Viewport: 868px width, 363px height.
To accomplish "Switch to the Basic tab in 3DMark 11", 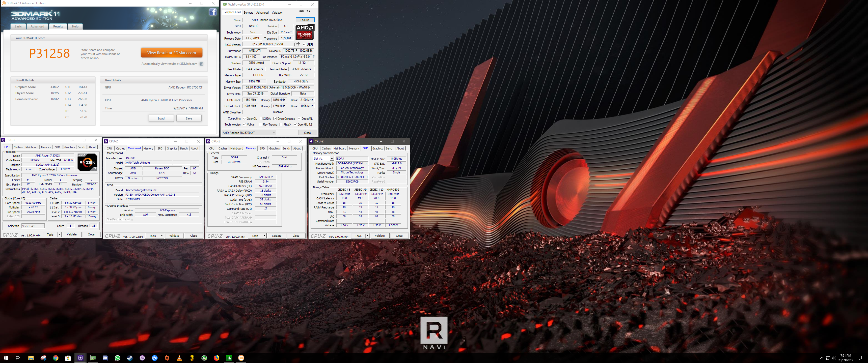I will tap(18, 26).
